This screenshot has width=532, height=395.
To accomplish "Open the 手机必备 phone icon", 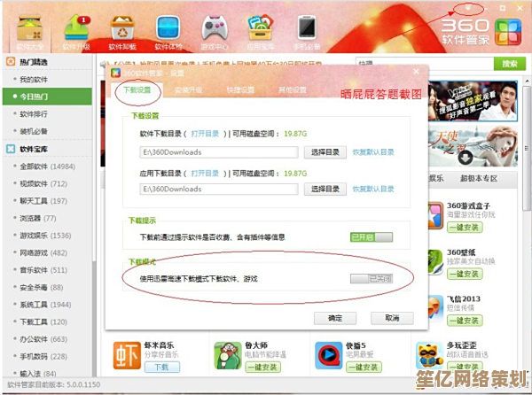I will click(307, 28).
